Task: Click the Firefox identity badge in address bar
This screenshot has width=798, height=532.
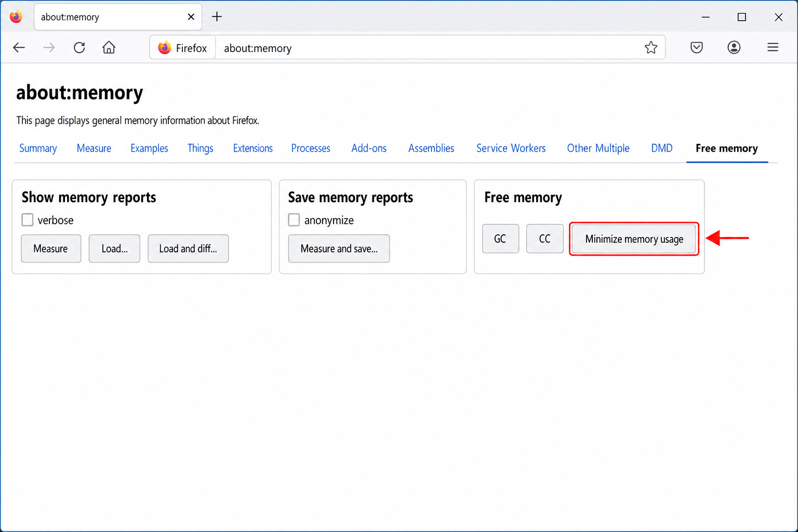Action: tap(182, 48)
